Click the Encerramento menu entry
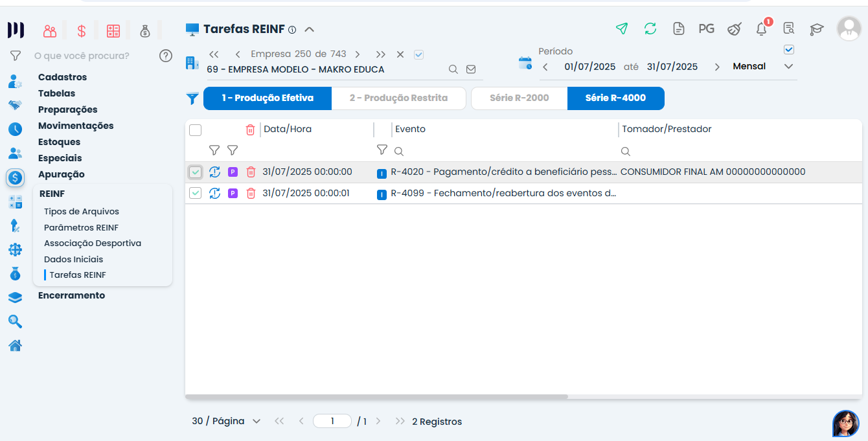 coord(71,295)
